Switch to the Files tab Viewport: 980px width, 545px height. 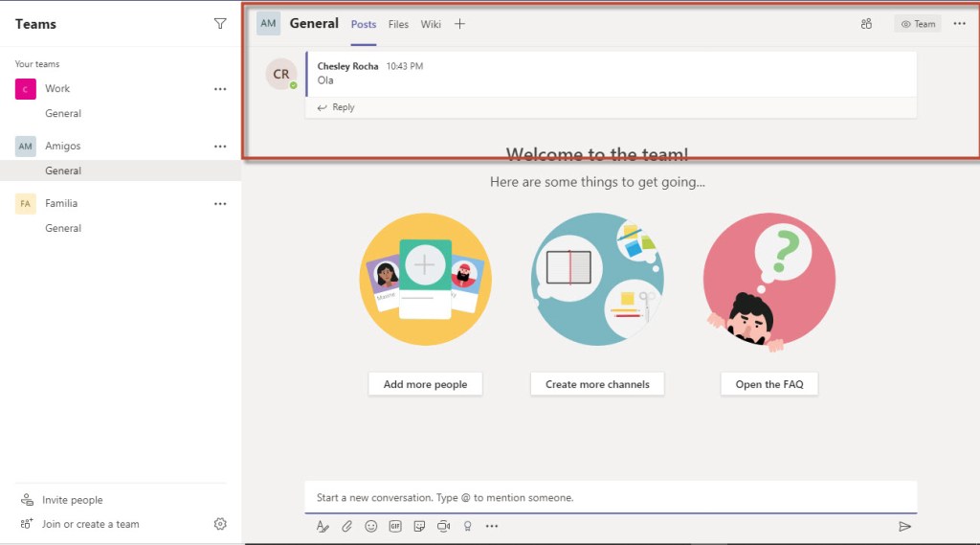click(x=398, y=24)
